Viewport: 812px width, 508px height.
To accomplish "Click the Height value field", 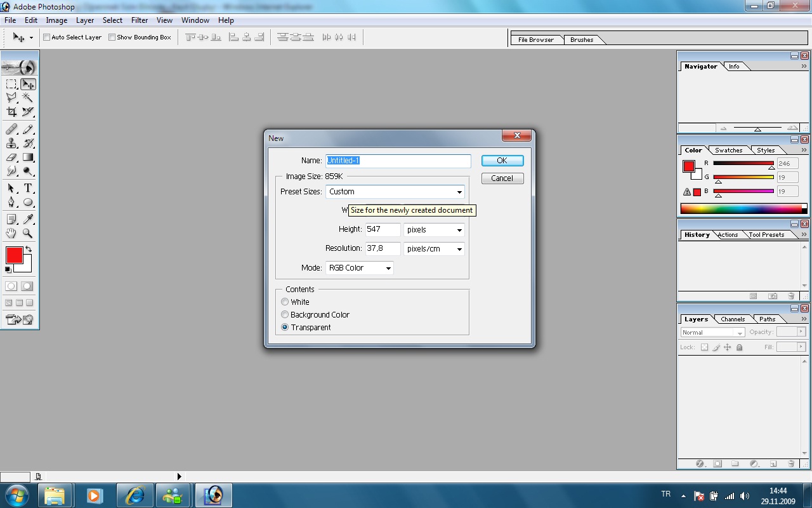I will pyautogui.click(x=383, y=230).
